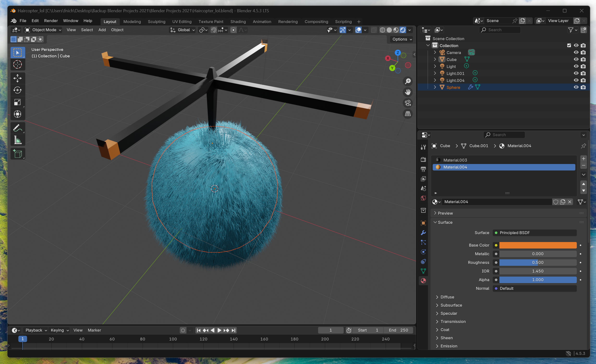This screenshot has height=364, width=596.
Task: Click the orange Base Color swatch
Action: tap(538, 245)
